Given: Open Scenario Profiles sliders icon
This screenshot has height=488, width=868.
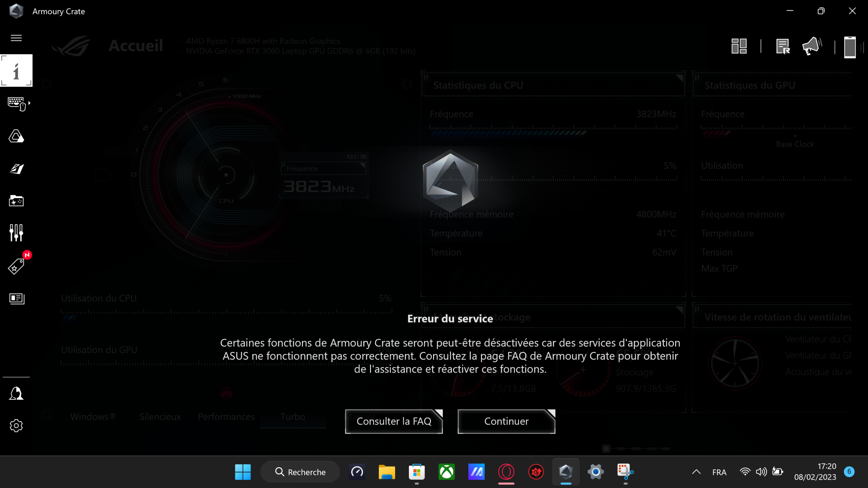Looking at the screenshot, I should [16, 233].
